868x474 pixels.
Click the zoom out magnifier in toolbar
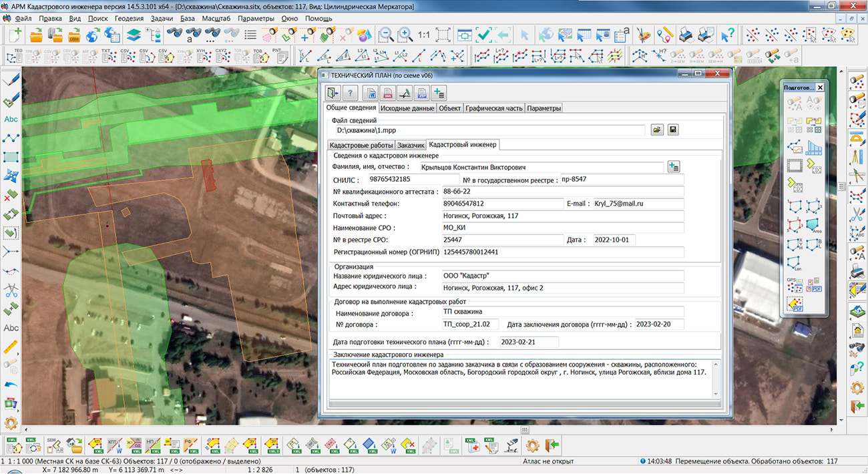coord(386,35)
